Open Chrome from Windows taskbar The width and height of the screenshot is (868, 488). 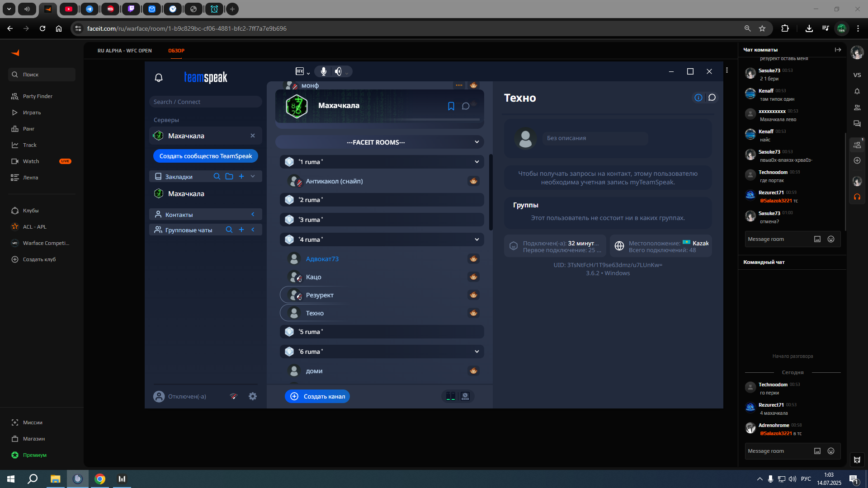[100, 479]
